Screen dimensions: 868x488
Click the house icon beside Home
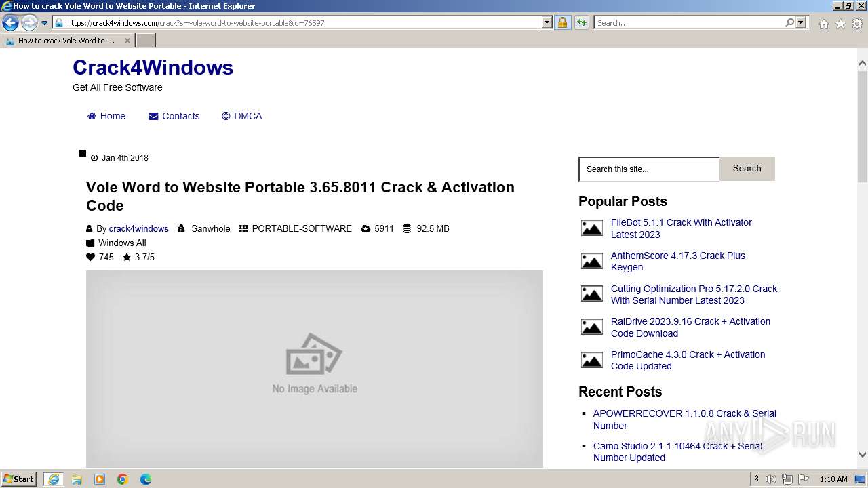click(x=92, y=116)
